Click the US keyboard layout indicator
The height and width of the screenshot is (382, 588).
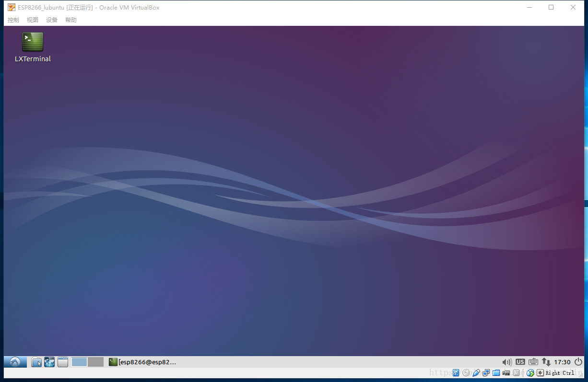click(520, 362)
